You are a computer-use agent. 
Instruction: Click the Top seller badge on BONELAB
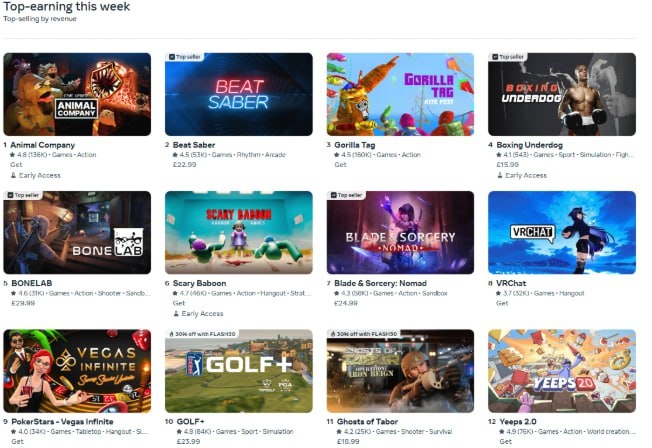click(x=23, y=195)
